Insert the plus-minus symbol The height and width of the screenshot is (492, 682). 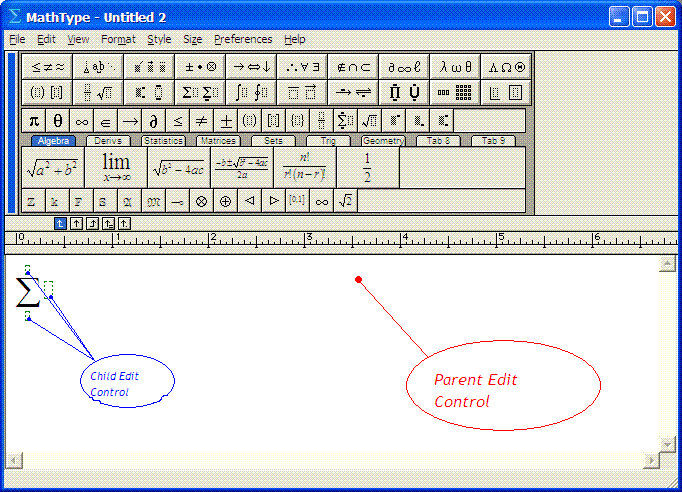226,120
